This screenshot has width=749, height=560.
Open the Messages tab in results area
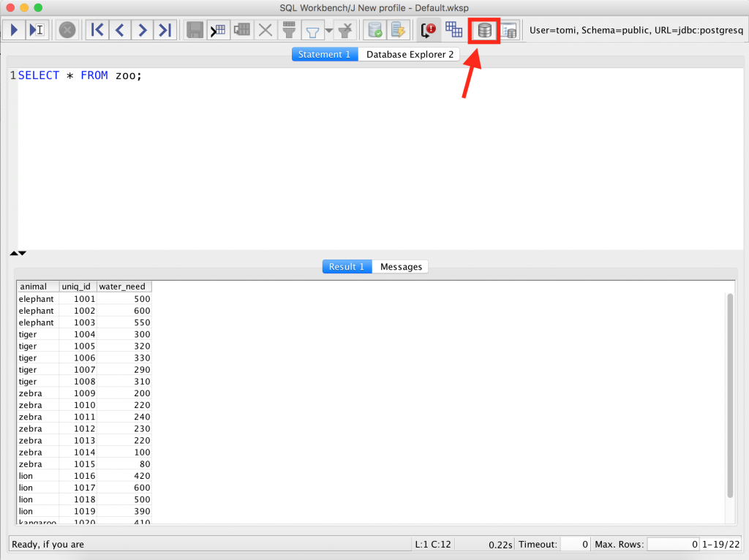point(400,266)
